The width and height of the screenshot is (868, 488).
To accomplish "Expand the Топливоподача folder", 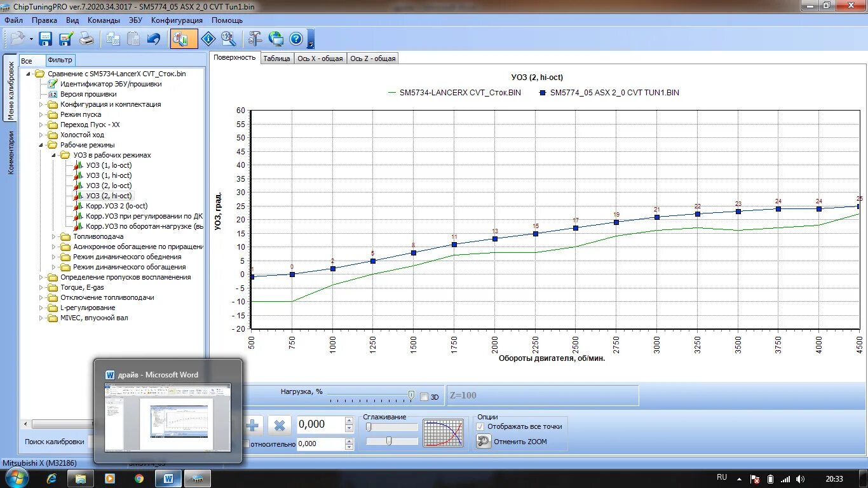I will (54, 236).
